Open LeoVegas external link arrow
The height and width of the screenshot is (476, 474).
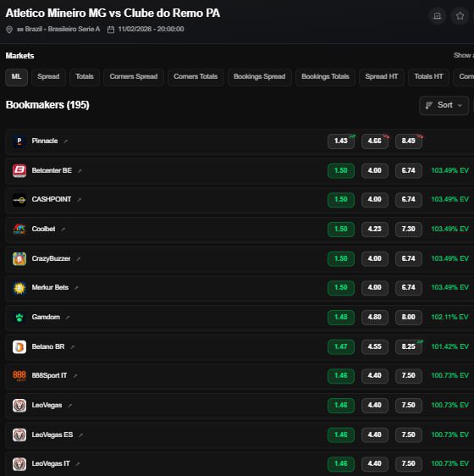click(69, 406)
